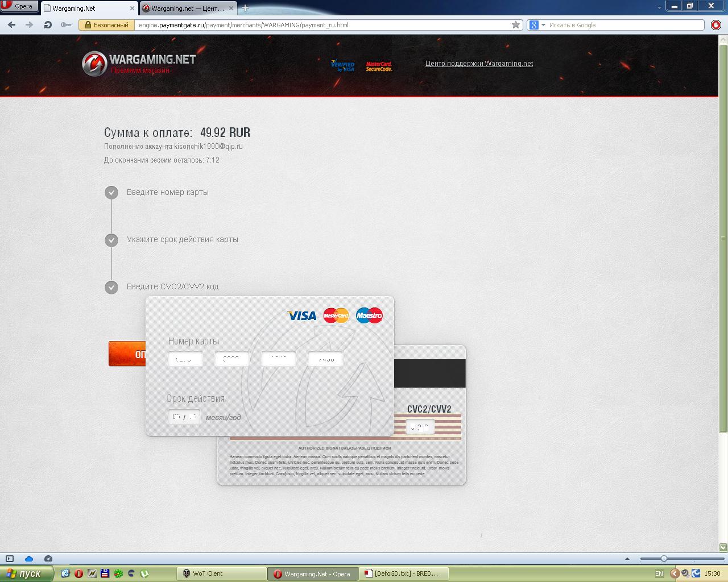Focus the Google search field

[x=626, y=25]
